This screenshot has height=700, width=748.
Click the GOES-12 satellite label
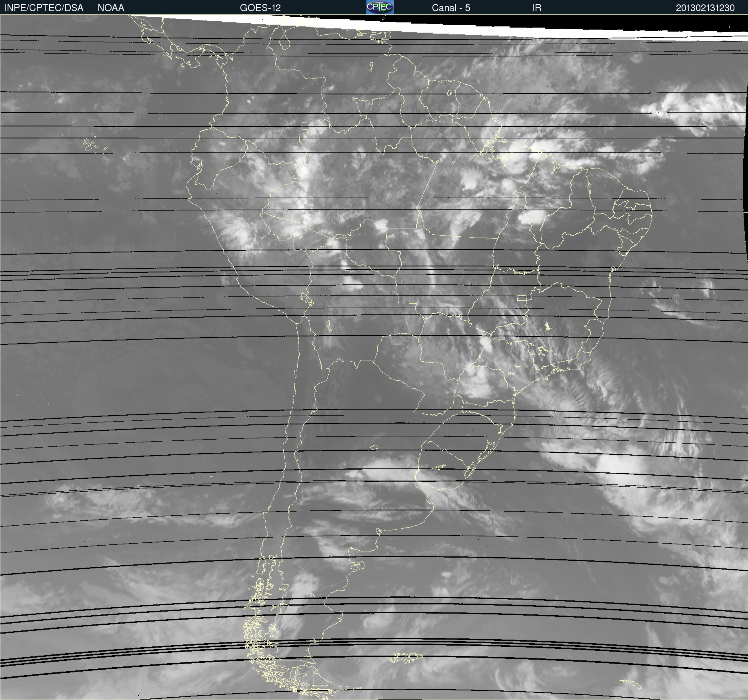point(260,8)
